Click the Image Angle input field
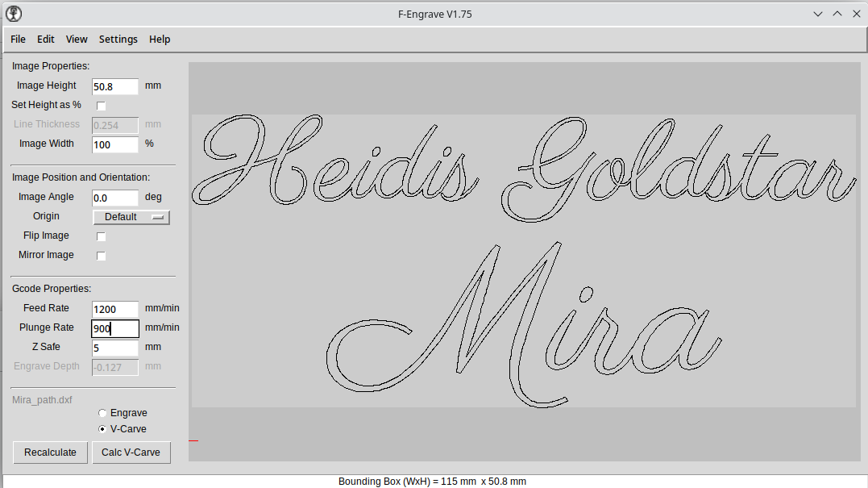The height and width of the screenshot is (488, 868). (x=115, y=198)
